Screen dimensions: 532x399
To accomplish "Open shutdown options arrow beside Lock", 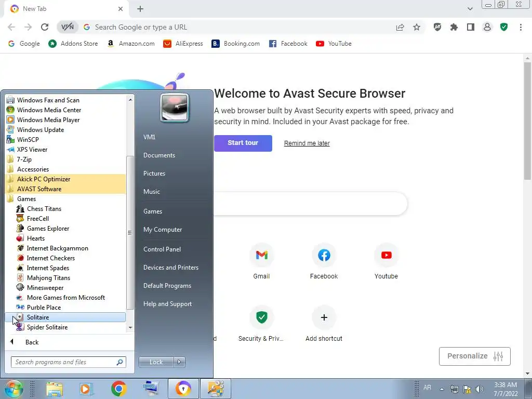I will tap(179, 362).
